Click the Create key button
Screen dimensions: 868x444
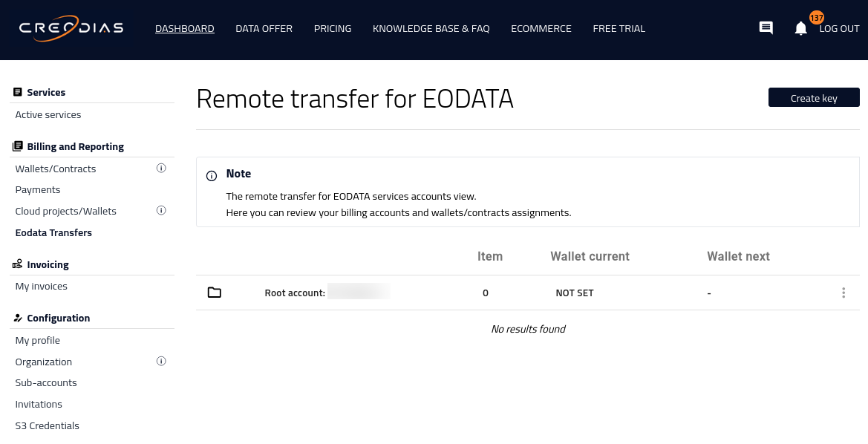click(814, 97)
